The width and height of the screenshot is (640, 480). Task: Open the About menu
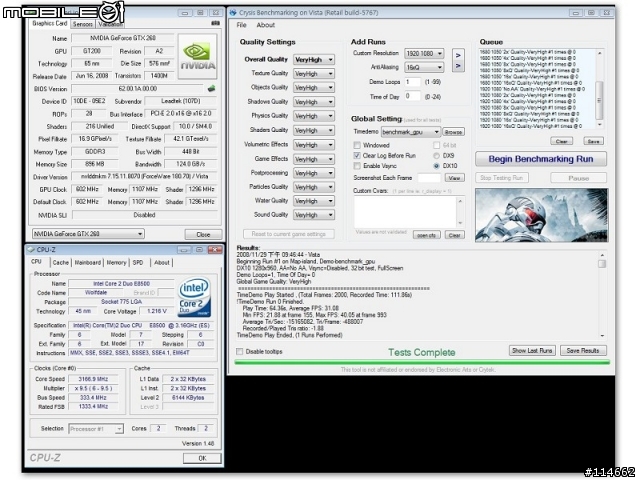click(266, 25)
